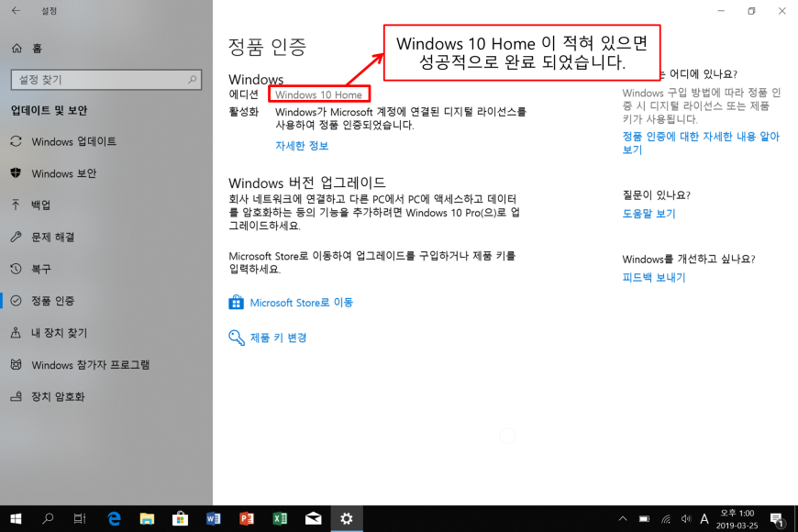
Task: Open Task View from the taskbar
Action: click(80, 519)
